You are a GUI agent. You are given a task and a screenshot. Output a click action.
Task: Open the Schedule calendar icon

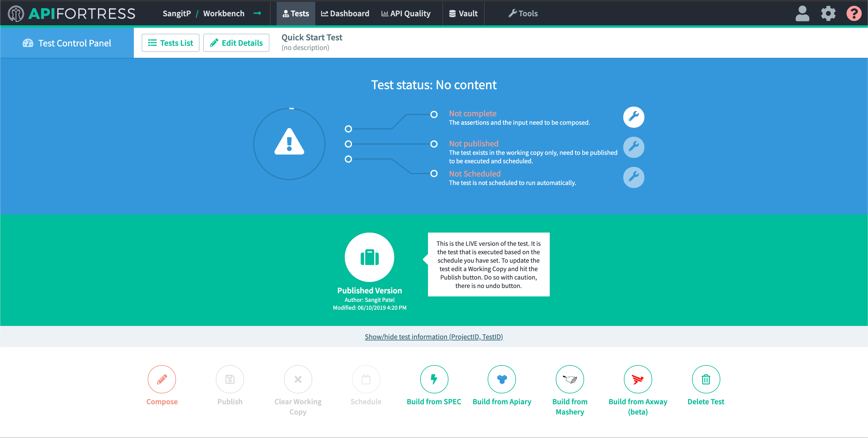366,379
